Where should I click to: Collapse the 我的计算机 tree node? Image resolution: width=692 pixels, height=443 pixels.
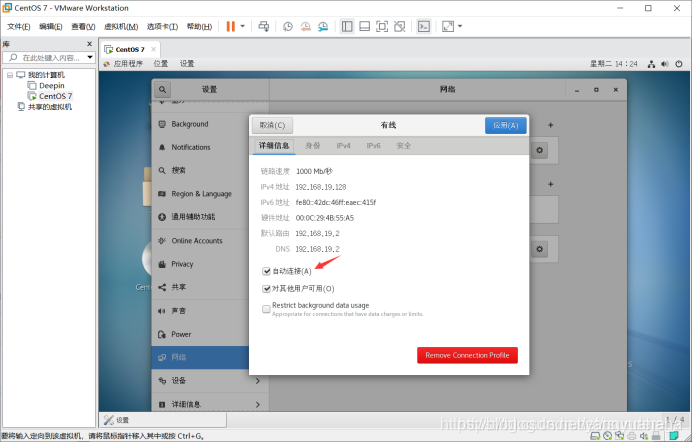click(10, 75)
